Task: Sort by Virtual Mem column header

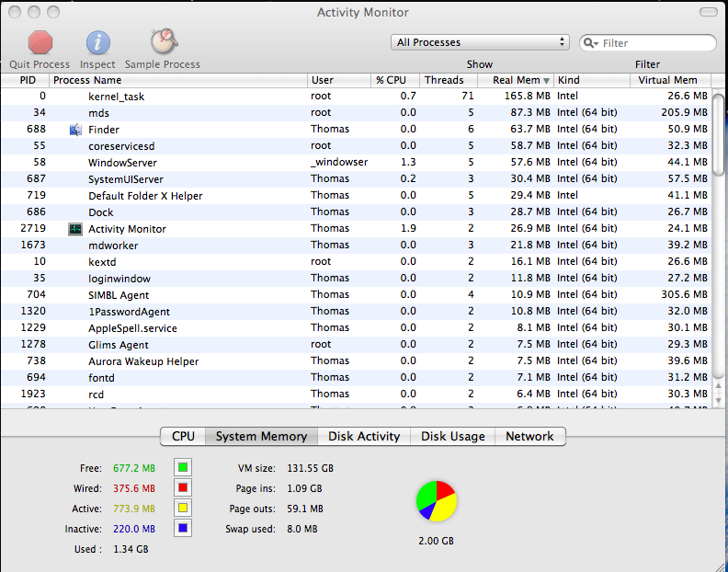Action: coord(670,80)
